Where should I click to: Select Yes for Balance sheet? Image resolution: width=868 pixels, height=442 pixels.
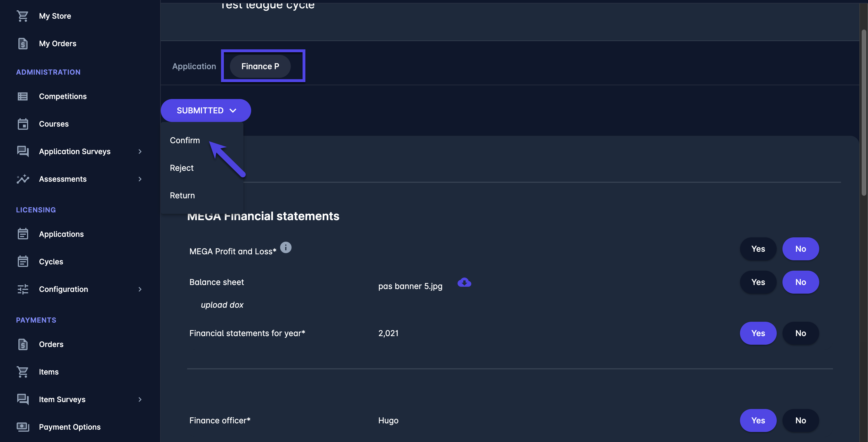[x=758, y=282]
